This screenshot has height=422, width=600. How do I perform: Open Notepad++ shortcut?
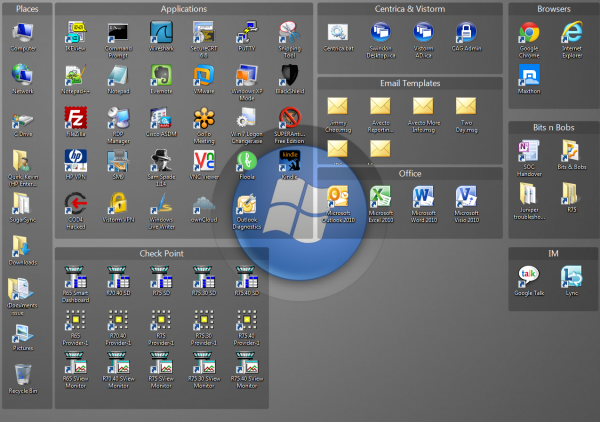[75, 75]
